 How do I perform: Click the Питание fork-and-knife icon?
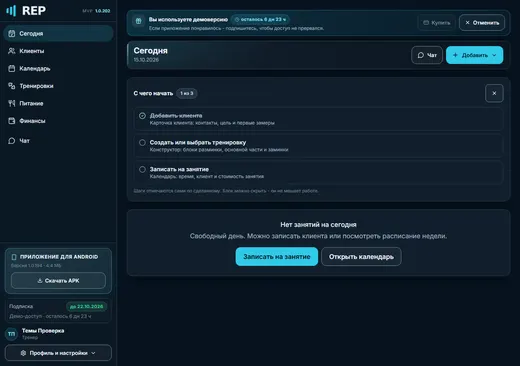coord(12,103)
